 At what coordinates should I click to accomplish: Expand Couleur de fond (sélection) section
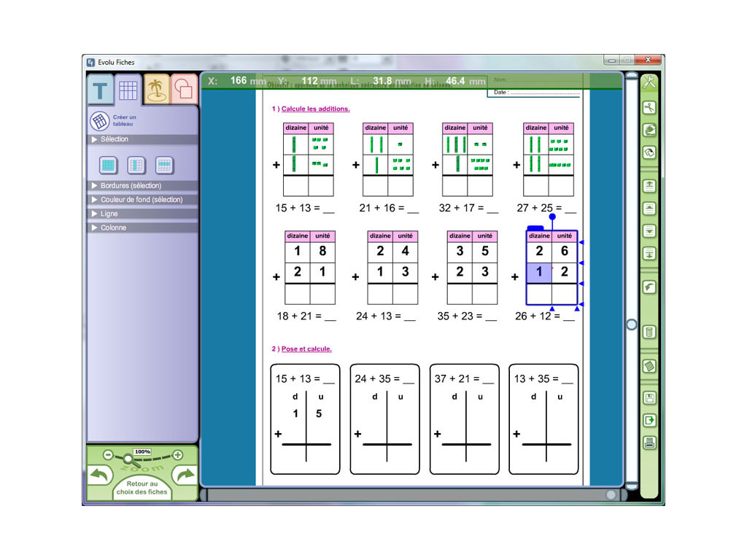142,200
